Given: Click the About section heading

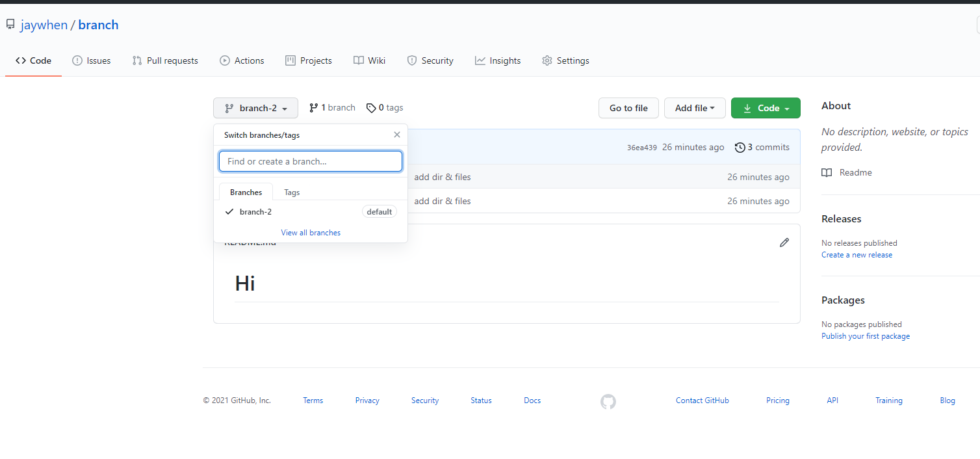Looking at the screenshot, I should pyautogui.click(x=836, y=106).
